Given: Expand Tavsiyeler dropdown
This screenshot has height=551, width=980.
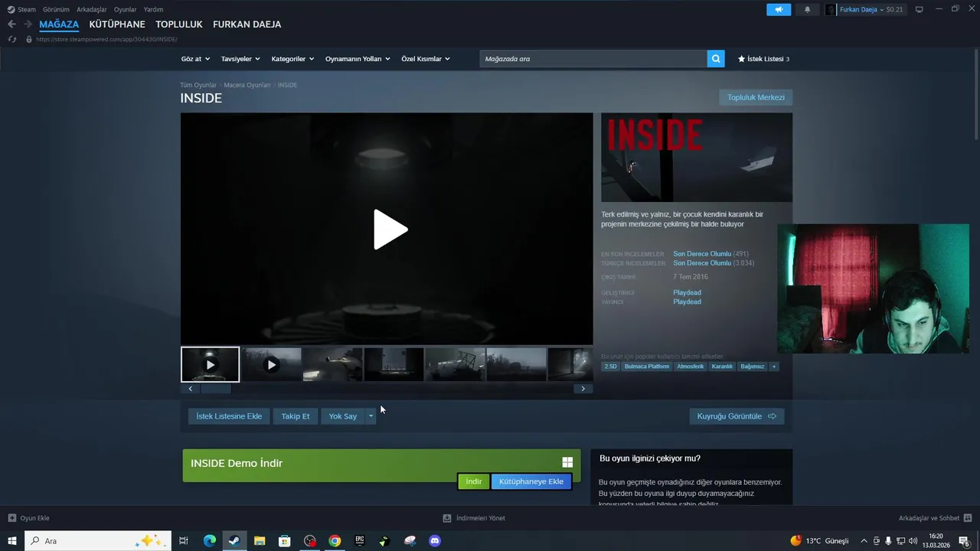Looking at the screenshot, I should (240, 59).
